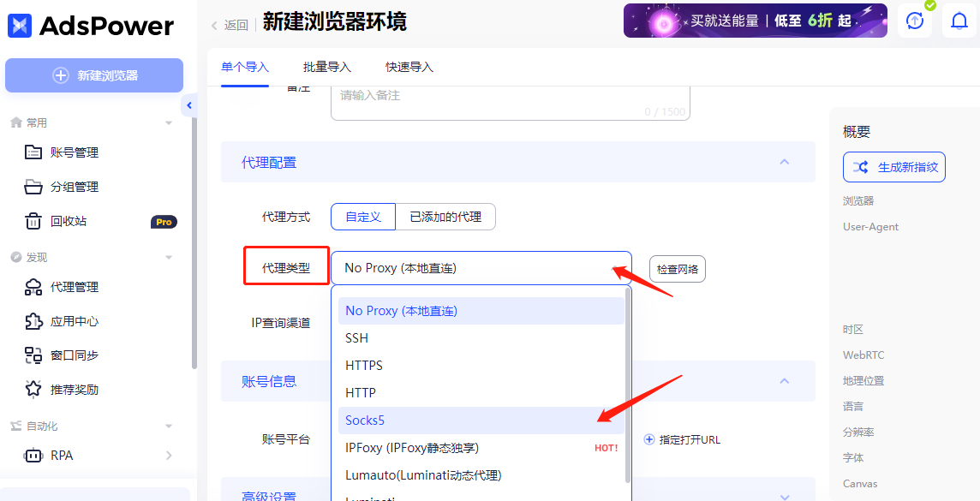Click WebRTC in 概要 panel
Screen dimensions: 980x501
[x=863, y=355]
